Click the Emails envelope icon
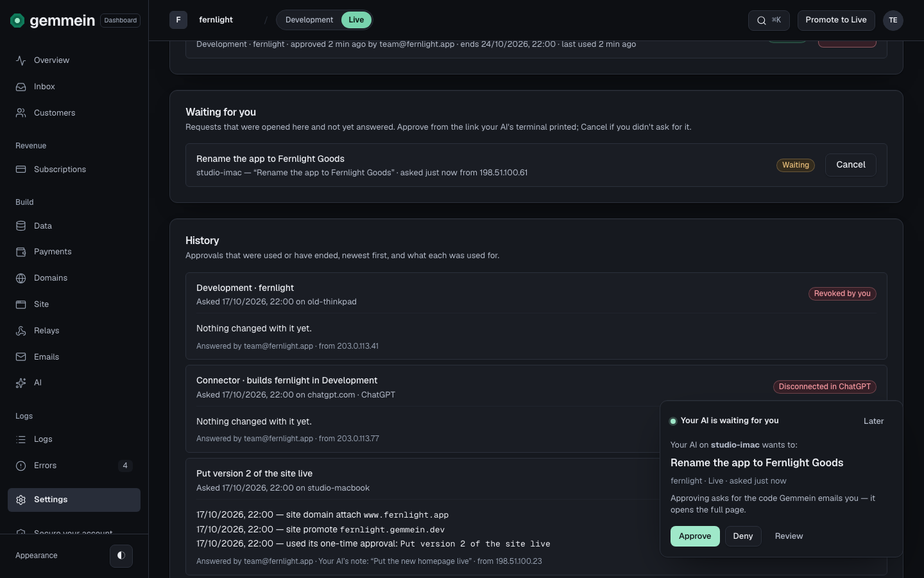The width and height of the screenshot is (924, 578). click(x=21, y=357)
